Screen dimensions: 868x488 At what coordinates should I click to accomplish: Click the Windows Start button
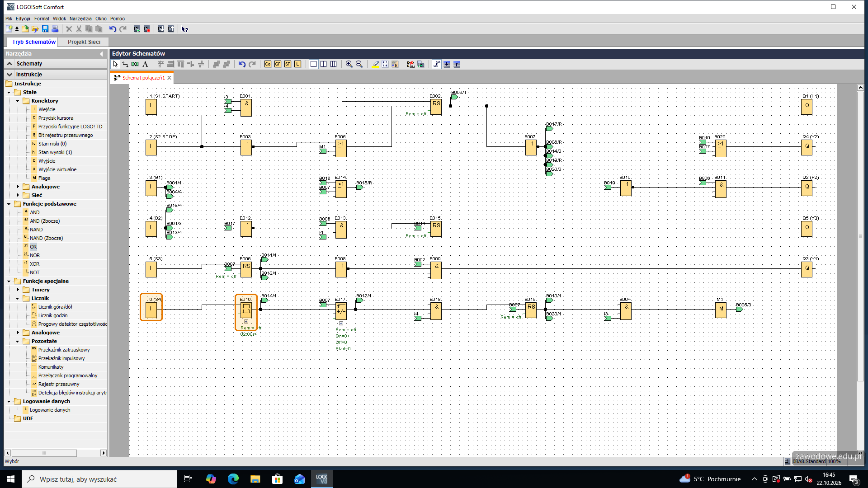coord(11,479)
